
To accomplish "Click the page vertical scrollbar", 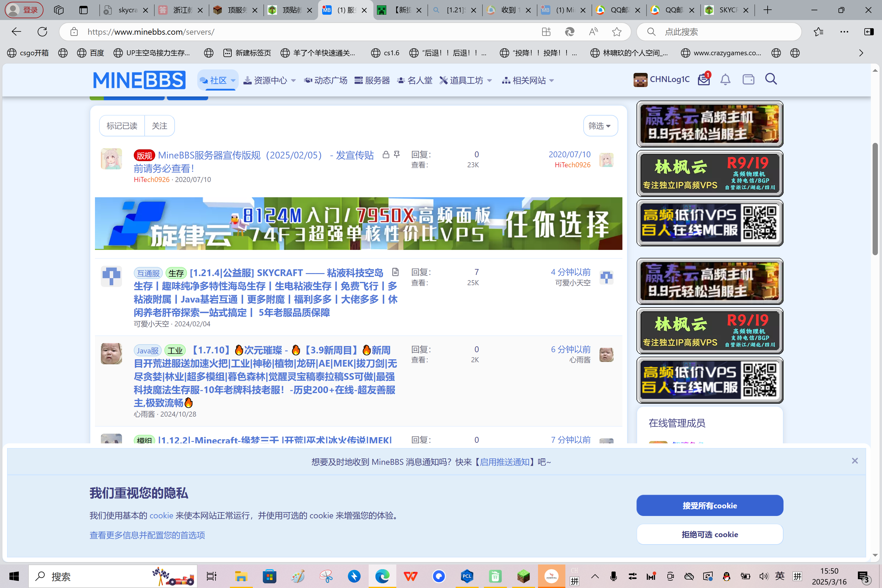I will [875, 199].
